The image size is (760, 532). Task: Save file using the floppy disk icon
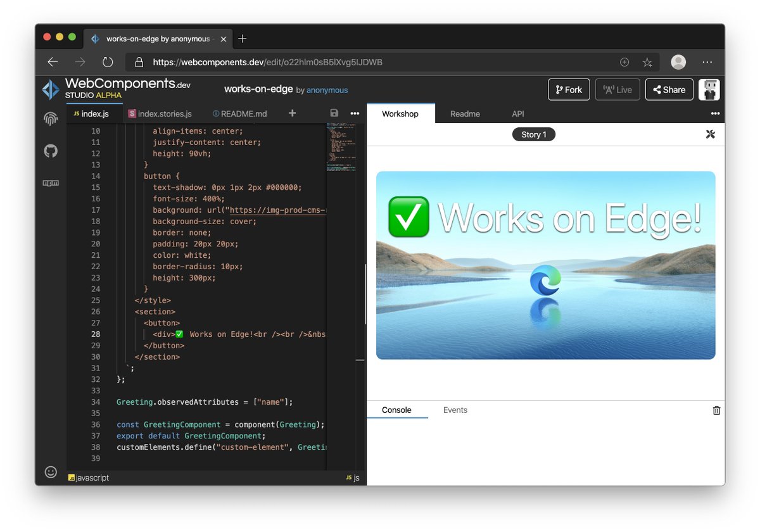pyautogui.click(x=334, y=113)
